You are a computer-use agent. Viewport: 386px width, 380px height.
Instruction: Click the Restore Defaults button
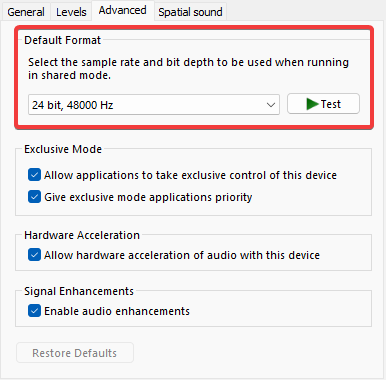pyautogui.click(x=75, y=353)
